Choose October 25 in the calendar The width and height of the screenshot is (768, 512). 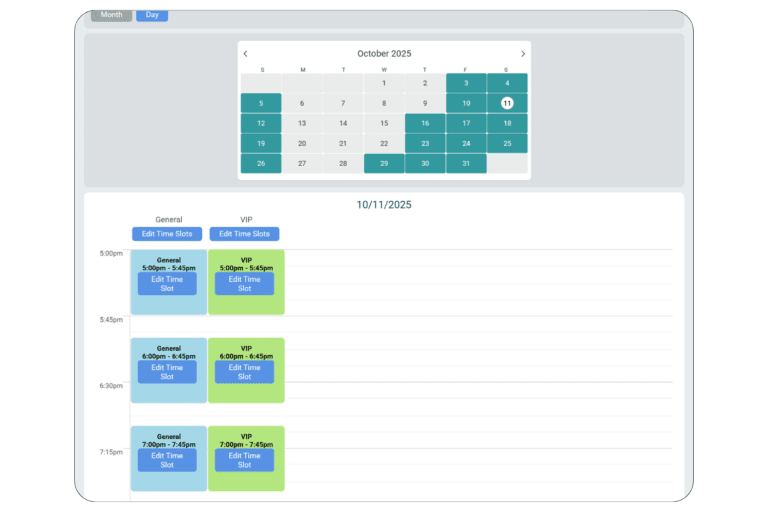click(x=507, y=143)
